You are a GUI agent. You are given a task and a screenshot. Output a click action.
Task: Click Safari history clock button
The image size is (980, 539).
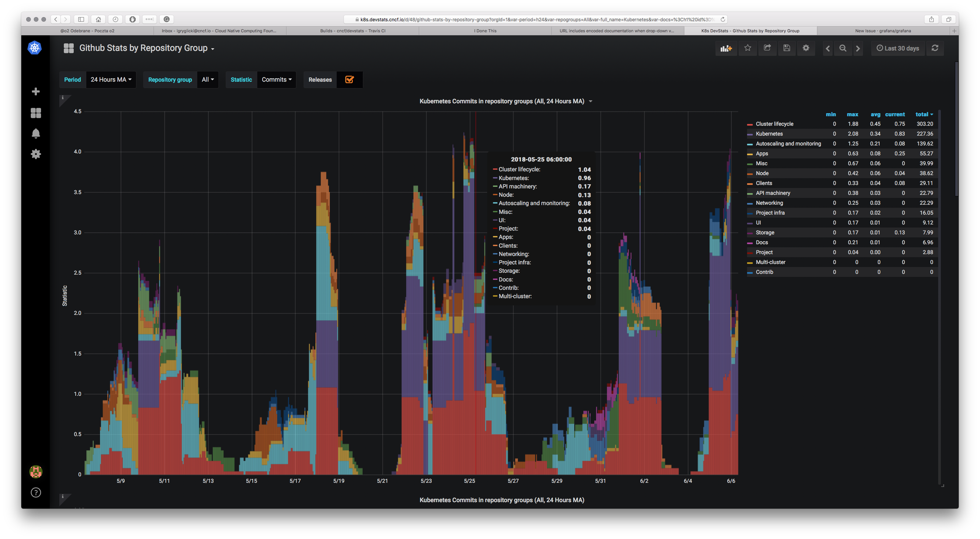(116, 19)
